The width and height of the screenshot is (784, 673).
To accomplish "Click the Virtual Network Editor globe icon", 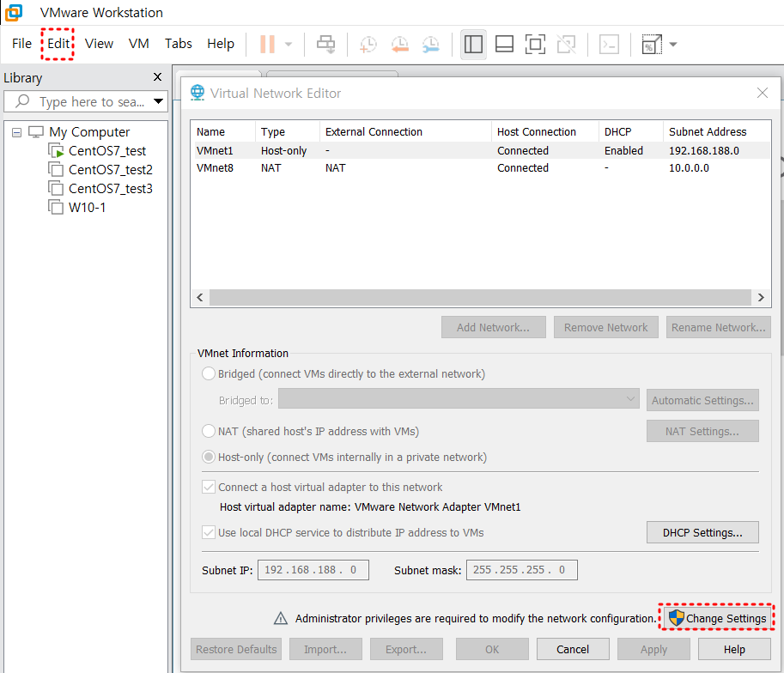I will (198, 93).
